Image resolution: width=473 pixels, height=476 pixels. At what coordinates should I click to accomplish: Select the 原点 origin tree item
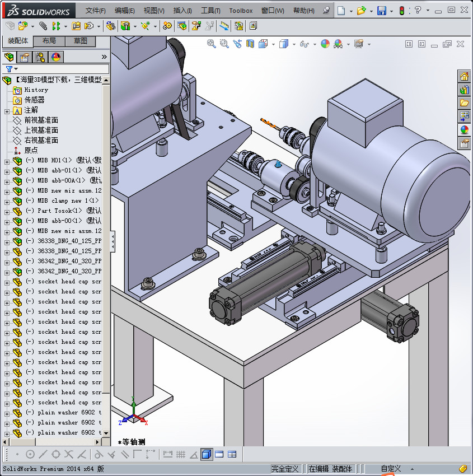31,150
